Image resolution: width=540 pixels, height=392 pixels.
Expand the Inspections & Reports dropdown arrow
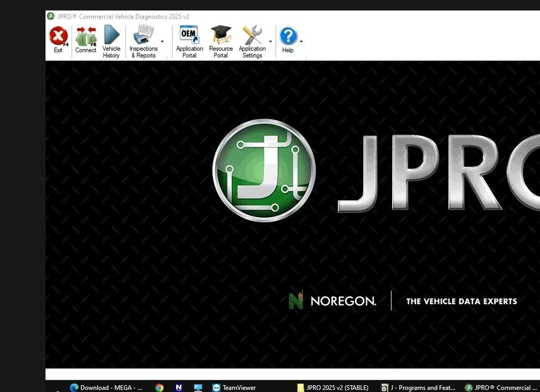point(162,42)
